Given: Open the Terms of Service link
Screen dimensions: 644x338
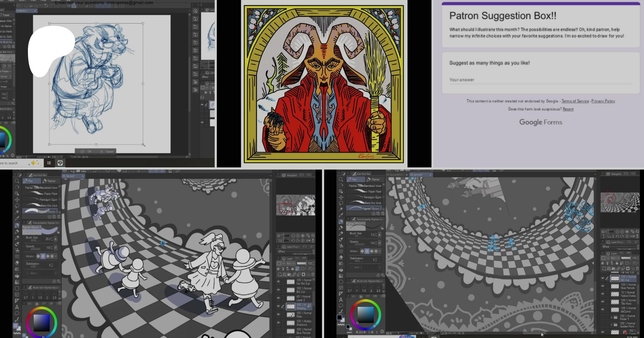Looking at the screenshot, I should [575, 101].
